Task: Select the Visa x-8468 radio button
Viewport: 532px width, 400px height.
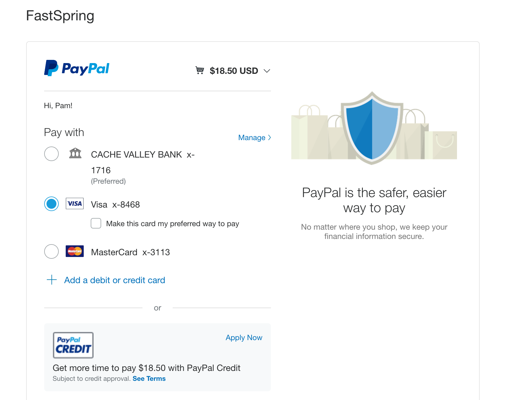Action: pos(51,204)
